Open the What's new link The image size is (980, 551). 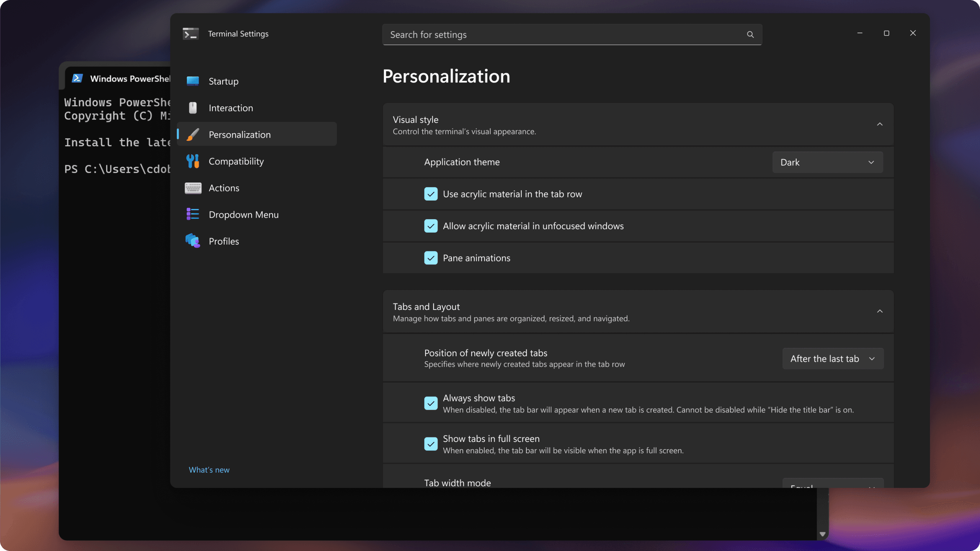(x=209, y=469)
